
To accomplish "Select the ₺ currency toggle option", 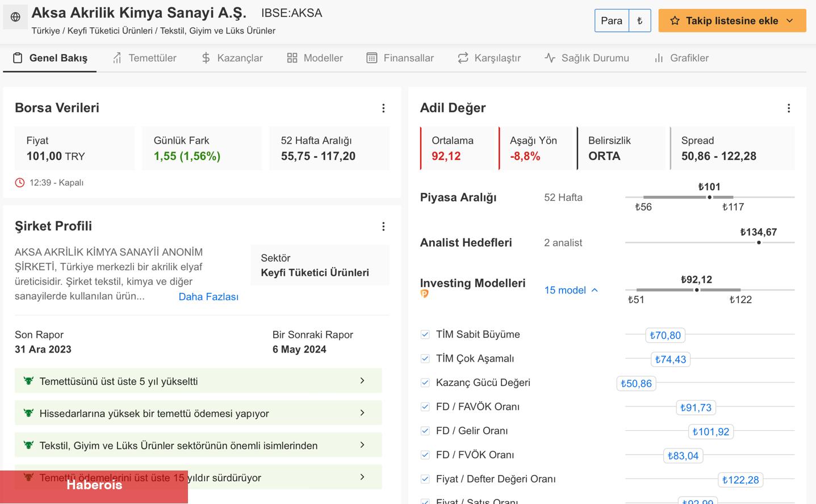I will tap(639, 21).
